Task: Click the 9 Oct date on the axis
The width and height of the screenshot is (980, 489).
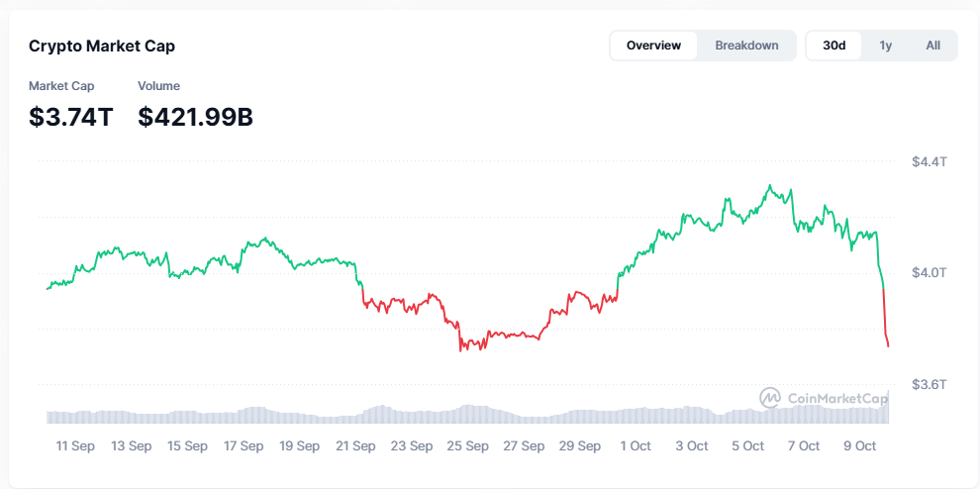Action: (x=859, y=446)
